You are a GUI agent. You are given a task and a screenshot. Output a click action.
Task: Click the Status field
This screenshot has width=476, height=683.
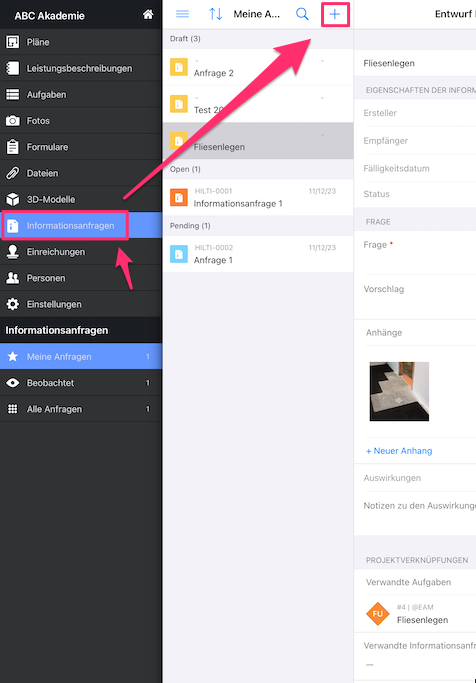click(415, 194)
